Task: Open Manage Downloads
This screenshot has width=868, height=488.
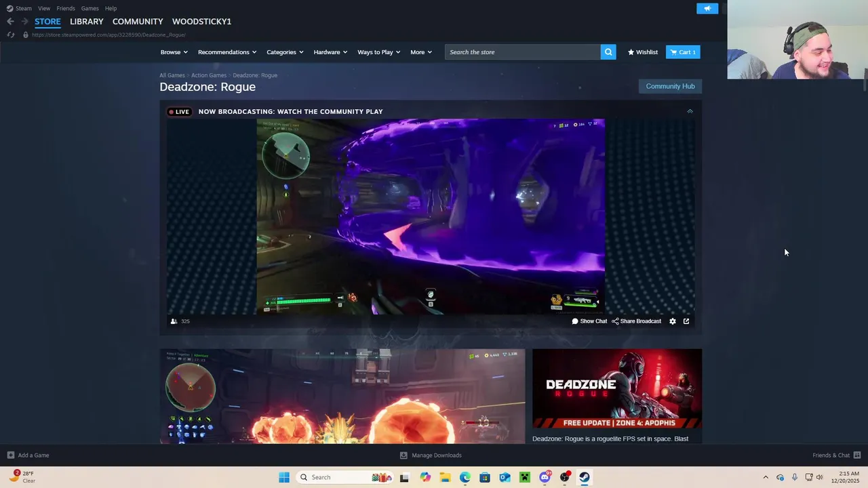Action: [431, 455]
